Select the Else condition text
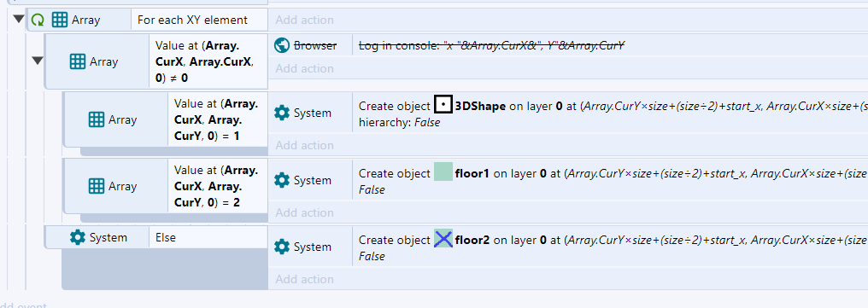 (x=166, y=238)
